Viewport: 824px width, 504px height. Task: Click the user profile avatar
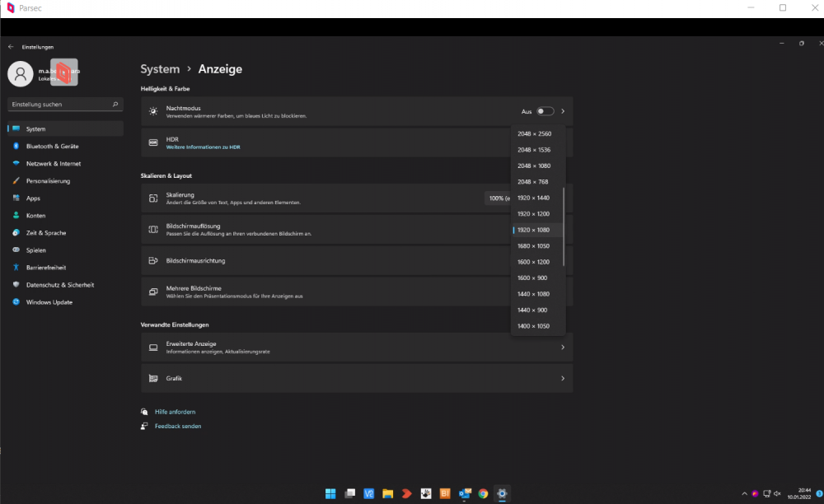coord(21,73)
